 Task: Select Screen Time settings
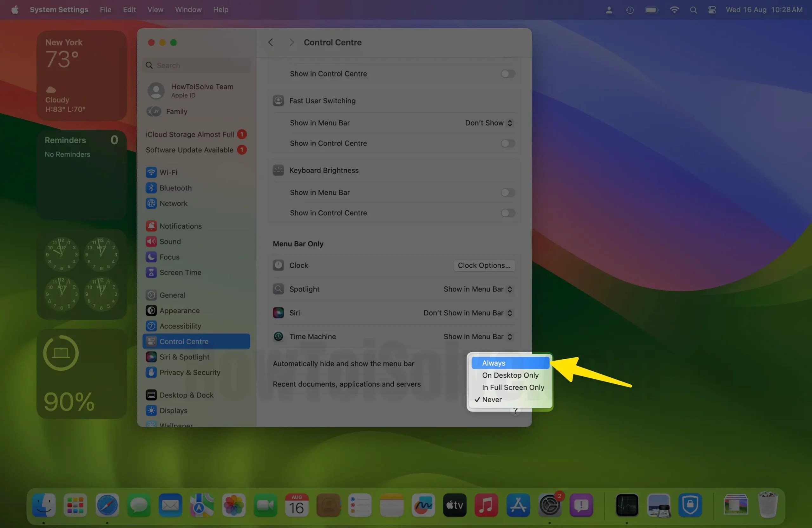click(x=180, y=272)
